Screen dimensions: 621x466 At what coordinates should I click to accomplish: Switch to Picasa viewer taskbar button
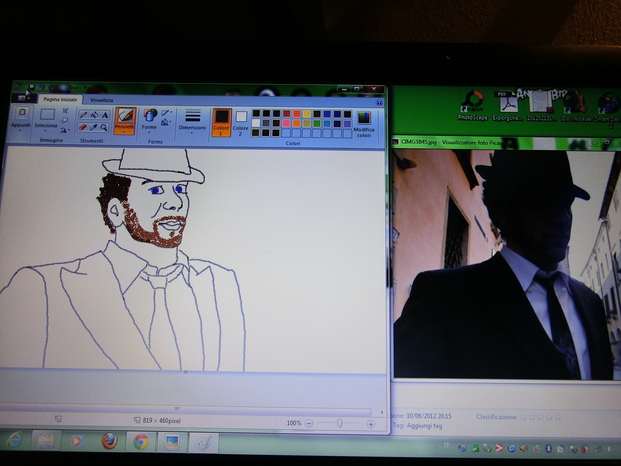pos(172,442)
